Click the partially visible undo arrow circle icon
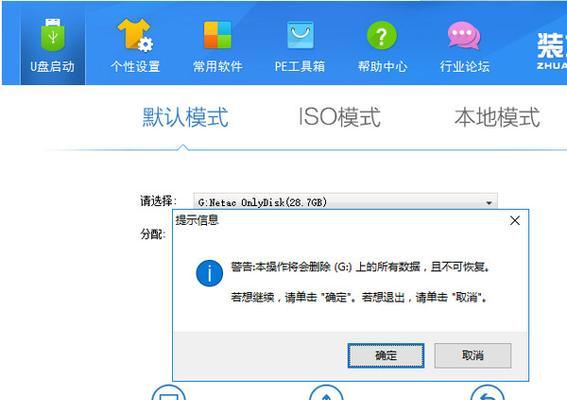Screen dimensions: 567x400 coord(487,393)
